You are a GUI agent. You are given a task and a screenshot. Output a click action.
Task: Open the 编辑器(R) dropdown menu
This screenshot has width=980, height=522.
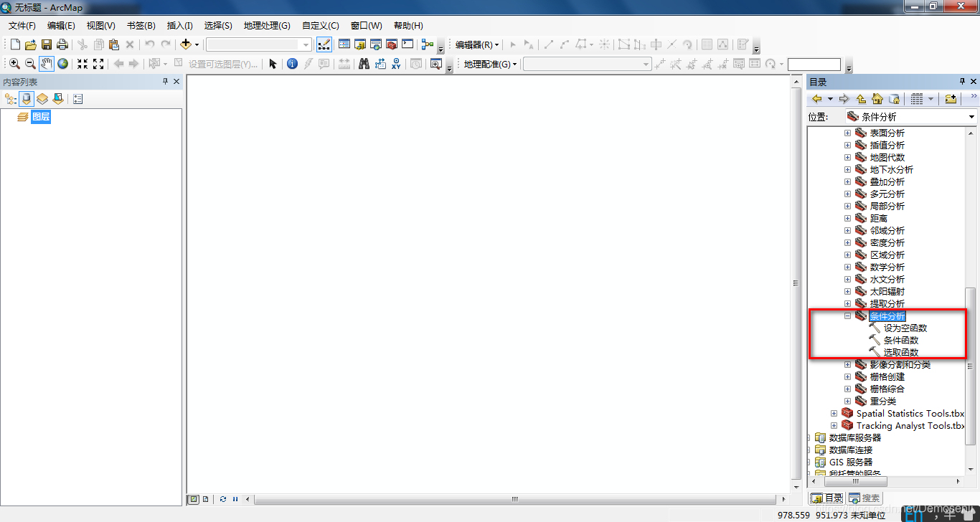(477, 44)
